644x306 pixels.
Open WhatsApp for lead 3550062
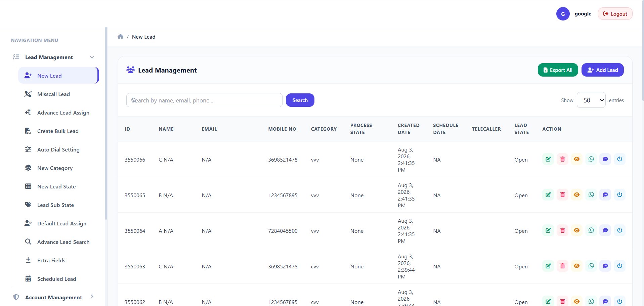tap(591, 301)
